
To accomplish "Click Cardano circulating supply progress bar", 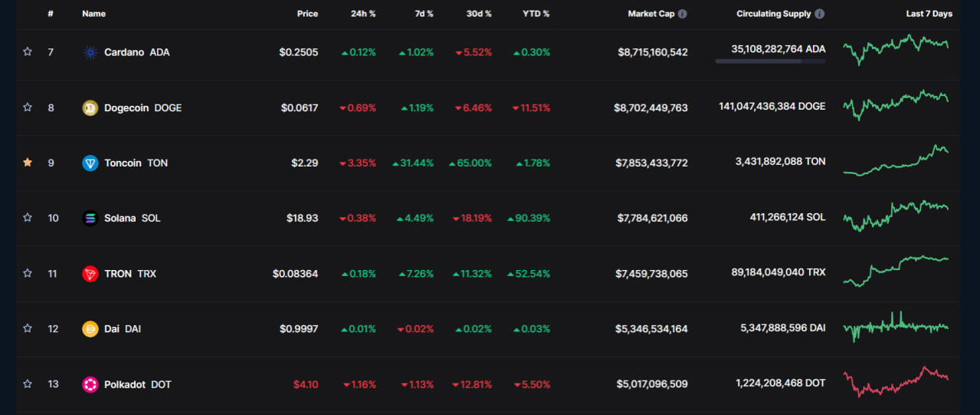I will [x=770, y=61].
